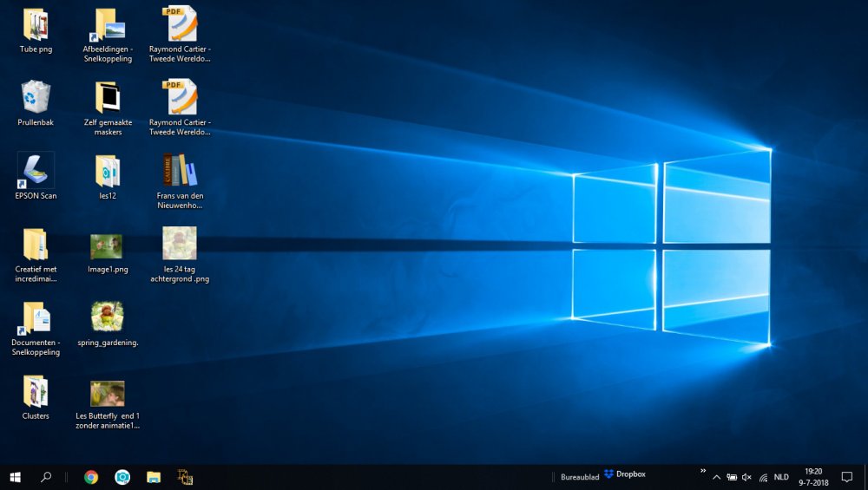Image resolution: width=868 pixels, height=490 pixels.
Task: Open the Windows Start menu
Action: 15,477
